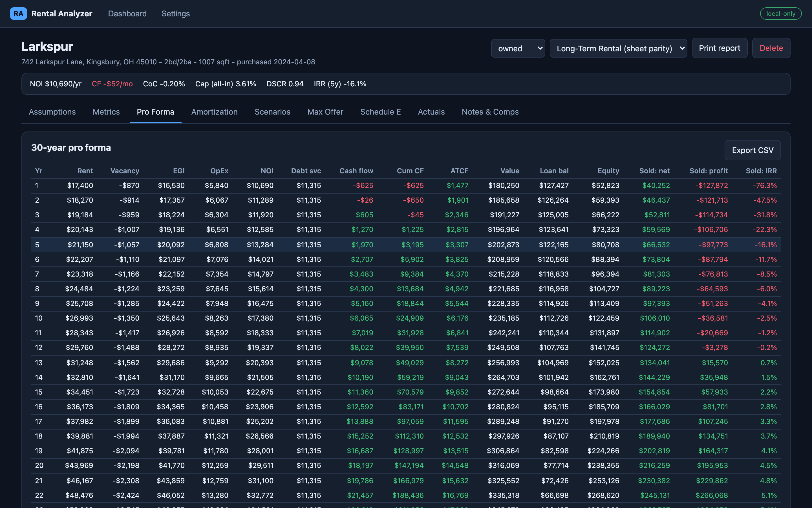Screen dimensions: 812x508
Task: Click the local-only status badge
Action: click(x=781, y=14)
